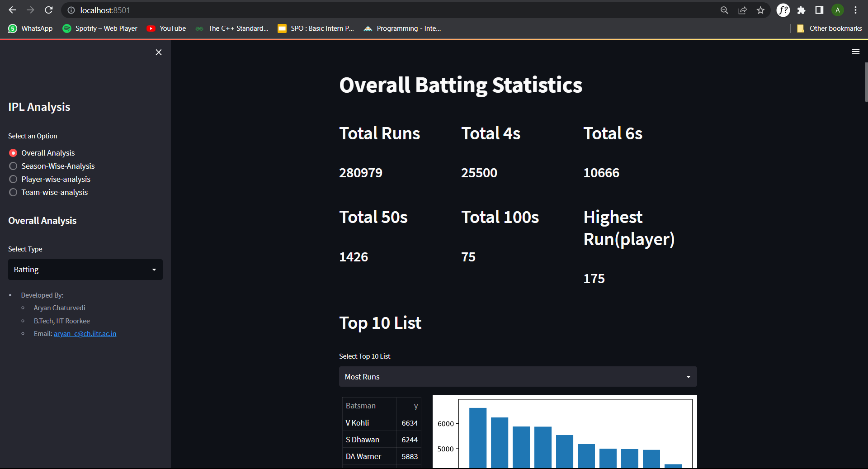Click the aryan_c@ch.iitr.ac.in email link
This screenshot has height=469, width=868.
(85, 334)
